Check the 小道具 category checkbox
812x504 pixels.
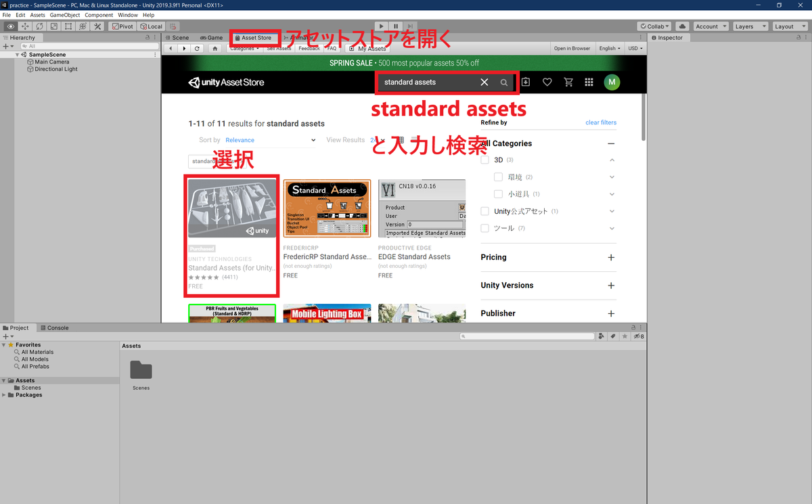click(498, 194)
